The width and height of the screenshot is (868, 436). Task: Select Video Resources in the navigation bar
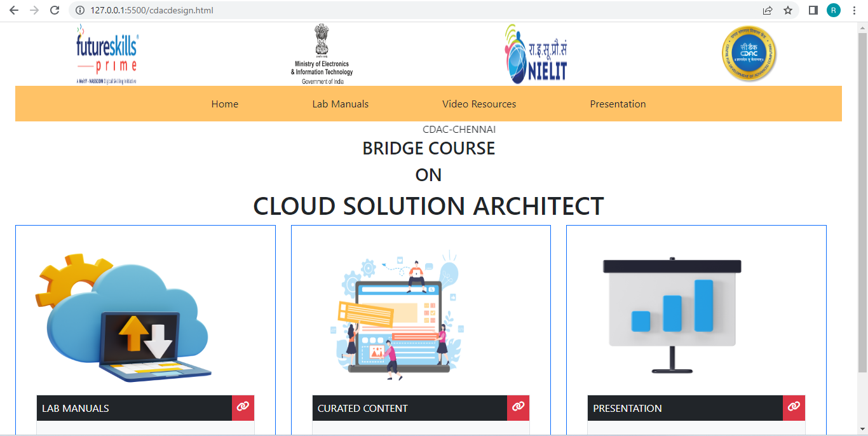click(x=479, y=104)
